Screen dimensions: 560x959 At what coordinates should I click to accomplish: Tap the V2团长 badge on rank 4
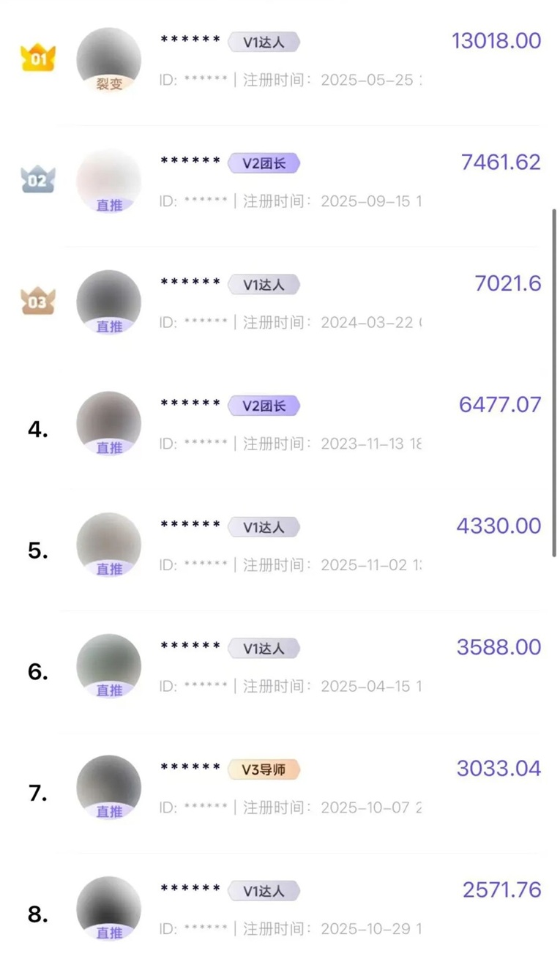(x=264, y=406)
